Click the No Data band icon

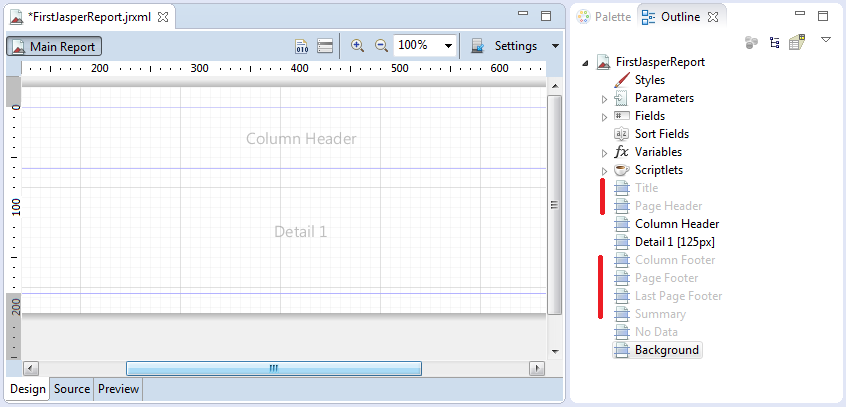click(622, 332)
